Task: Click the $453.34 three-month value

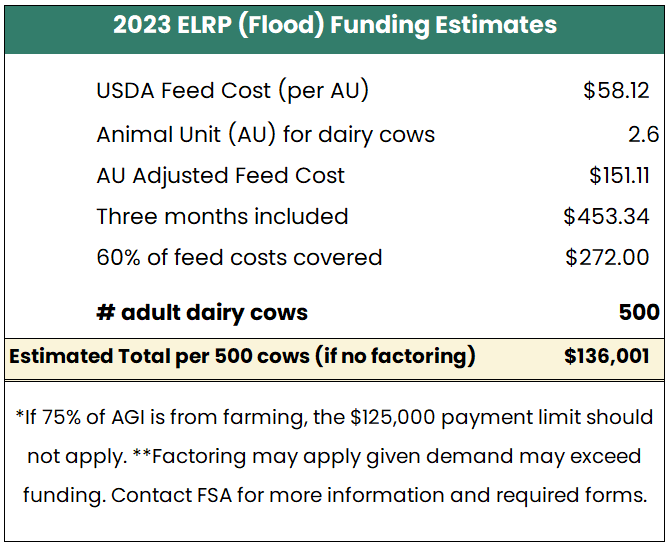Action: (x=606, y=216)
